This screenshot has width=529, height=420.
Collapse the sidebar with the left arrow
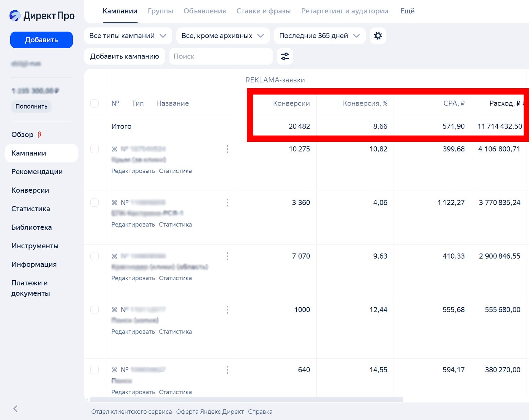[15, 409]
